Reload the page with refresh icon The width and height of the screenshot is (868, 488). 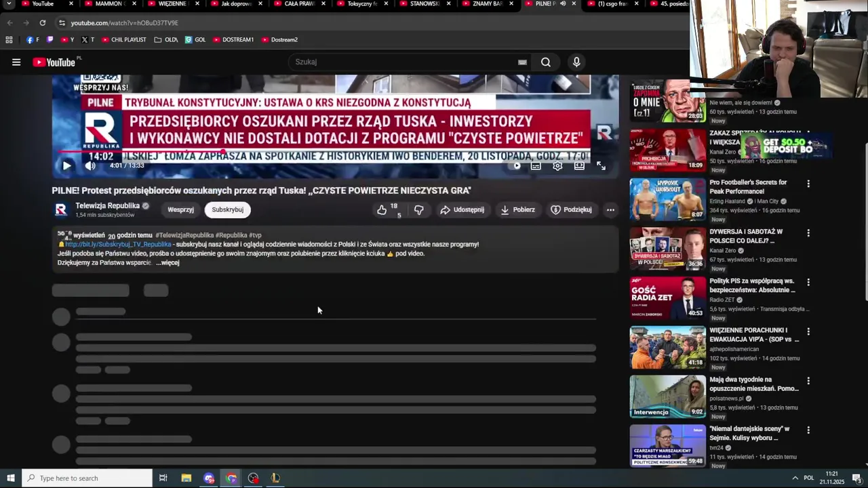coord(42,23)
